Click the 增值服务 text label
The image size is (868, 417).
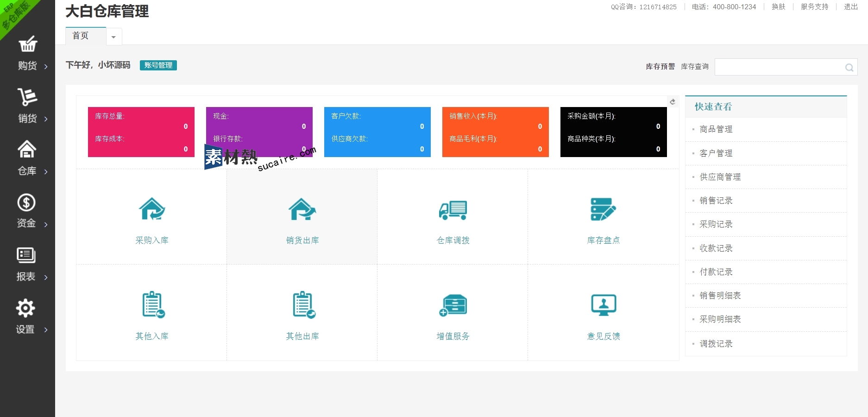tap(453, 336)
